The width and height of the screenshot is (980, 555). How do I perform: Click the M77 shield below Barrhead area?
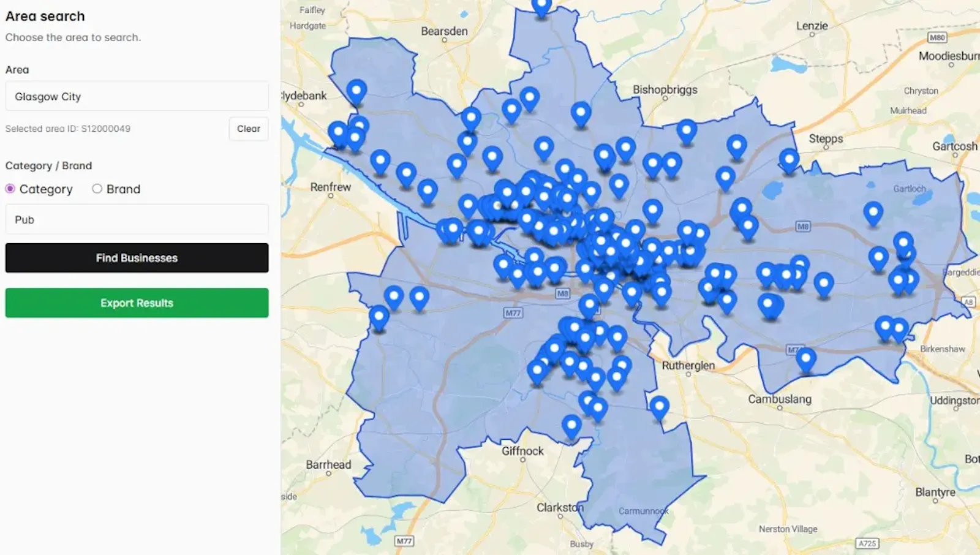(404, 541)
